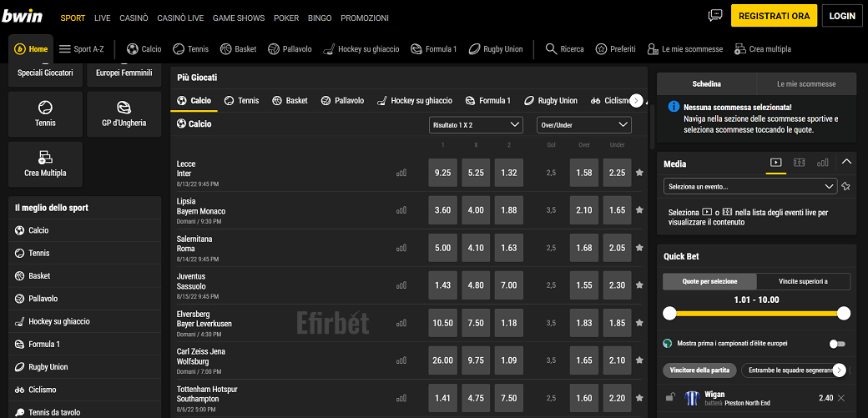The width and height of the screenshot is (868, 418).
Task: Open Hockey su ghiaccio in sidebar list
Action: click(x=85, y=322)
